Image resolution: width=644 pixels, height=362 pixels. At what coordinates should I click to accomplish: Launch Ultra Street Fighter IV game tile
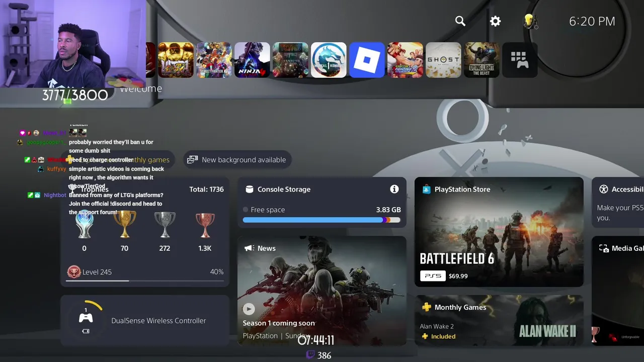tap(176, 60)
